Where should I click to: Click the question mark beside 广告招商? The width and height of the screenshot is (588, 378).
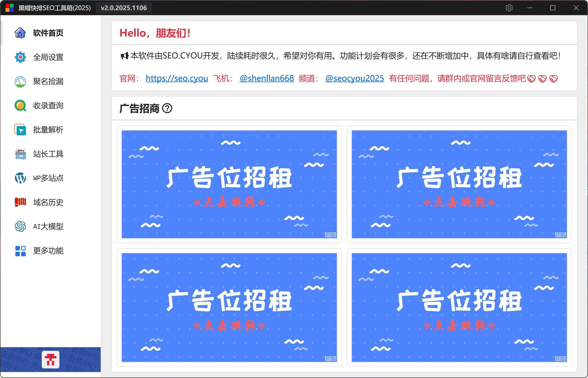(167, 108)
